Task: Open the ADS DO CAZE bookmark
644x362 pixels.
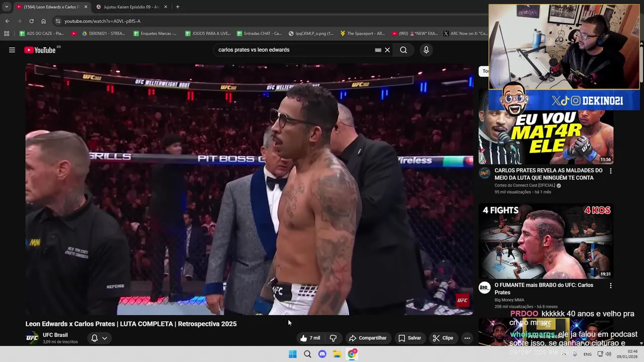Action: pyautogui.click(x=42, y=34)
